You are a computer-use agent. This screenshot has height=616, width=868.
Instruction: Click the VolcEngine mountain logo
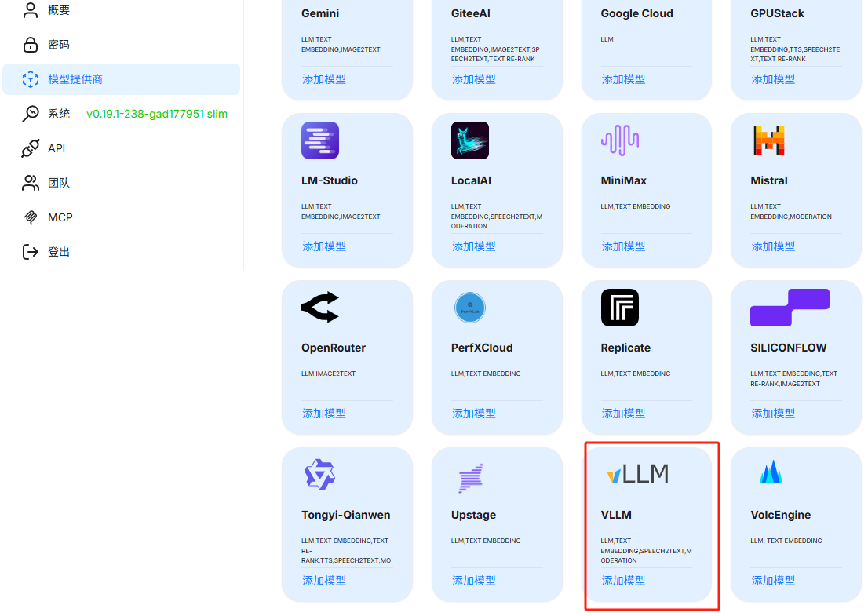pyautogui.click(x=771, y=472)
